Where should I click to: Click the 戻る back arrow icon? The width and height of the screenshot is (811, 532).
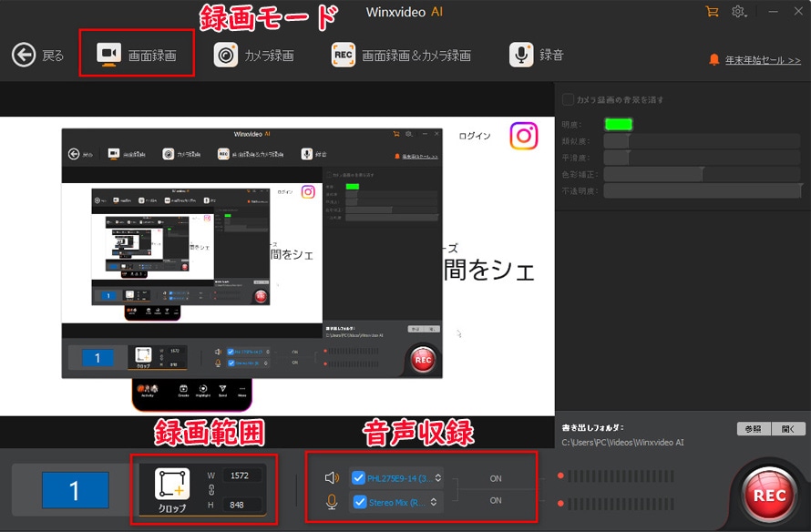tap(24, 55)
